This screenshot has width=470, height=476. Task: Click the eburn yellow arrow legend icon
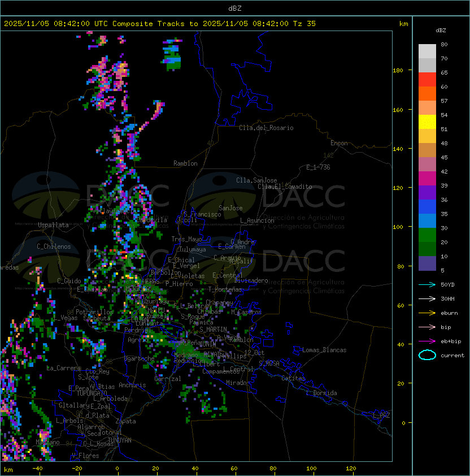427,313
